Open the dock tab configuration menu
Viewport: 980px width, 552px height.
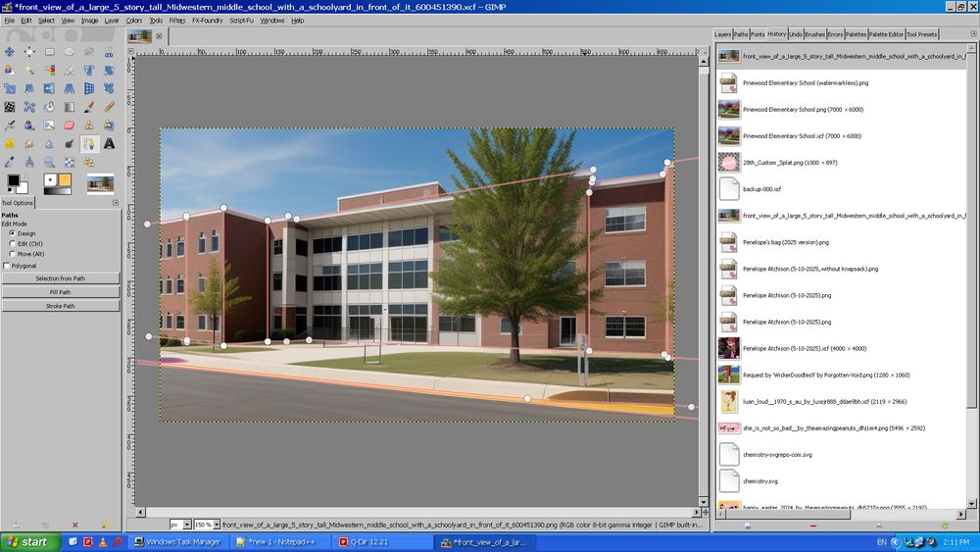tap(973, 33)
